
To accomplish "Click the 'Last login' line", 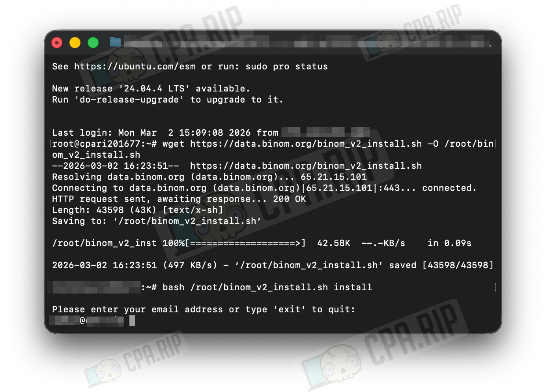I will (211, 133).
